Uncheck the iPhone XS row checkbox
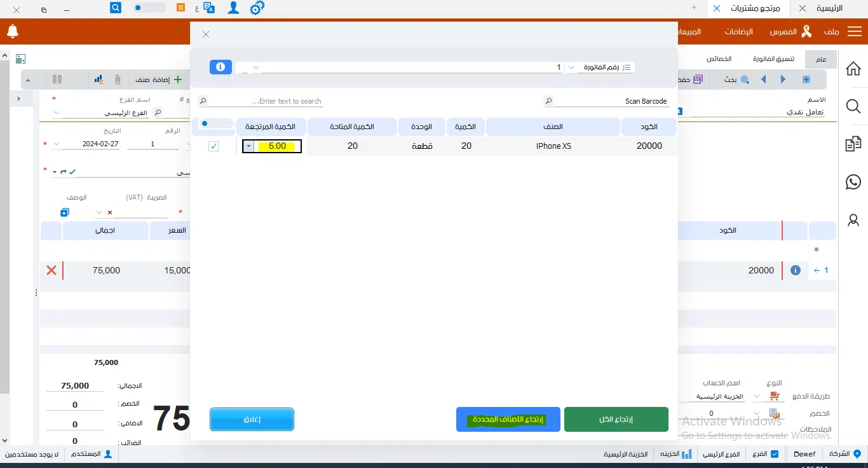The width and height of the screenshot is (868, 468). coord(214,146)
